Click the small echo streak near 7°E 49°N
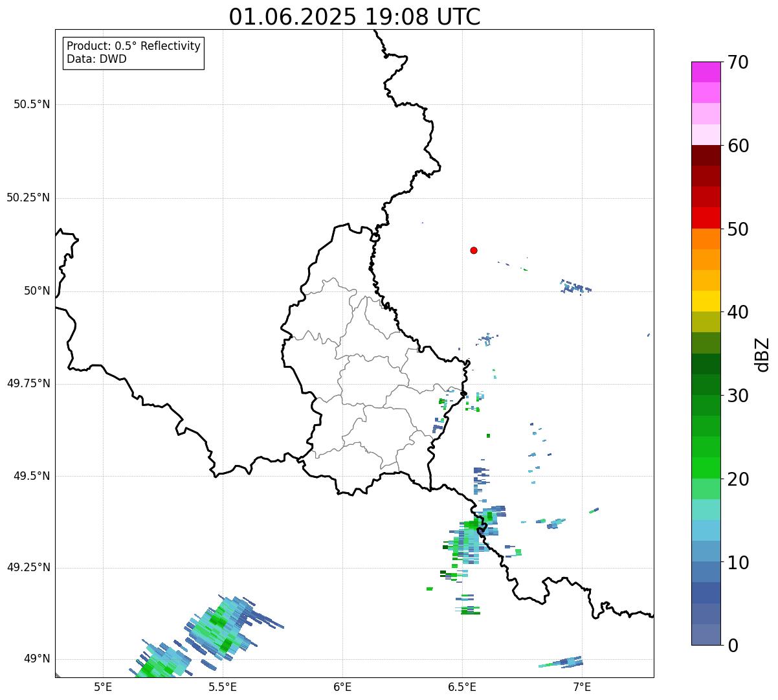 (x=561, y=662)
